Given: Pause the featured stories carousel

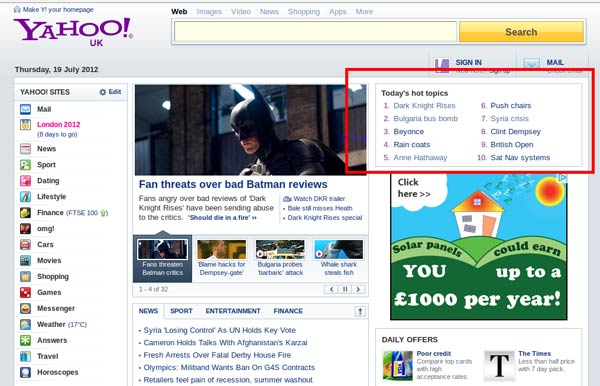Looking at the screenshot, I should (345, 289).
